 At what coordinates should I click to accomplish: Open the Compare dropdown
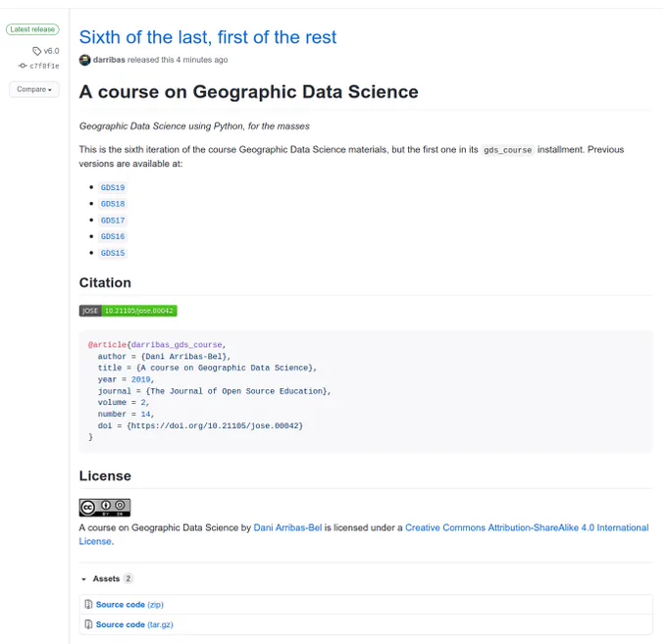[34, 89]
